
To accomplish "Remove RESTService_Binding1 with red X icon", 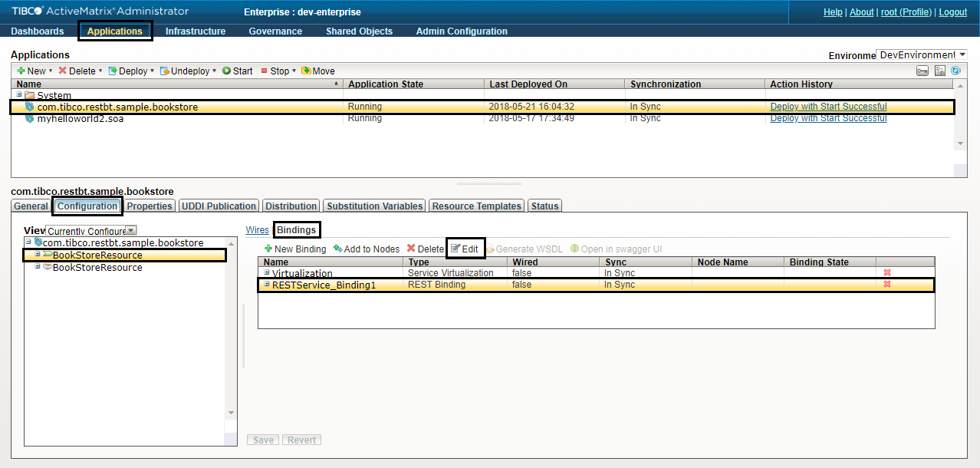I will pyautogui.click(x=887, y=285).
